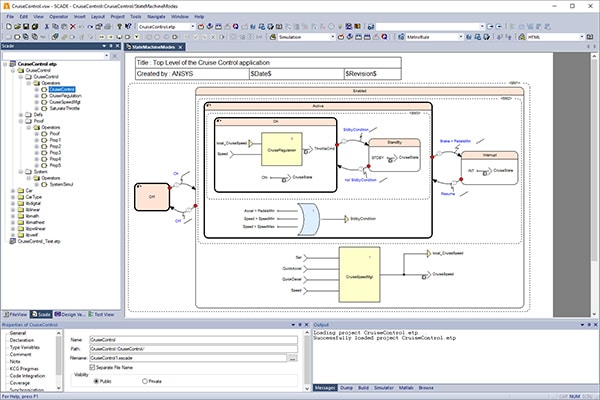Switch to the Simulator output tab

[384, 388]
